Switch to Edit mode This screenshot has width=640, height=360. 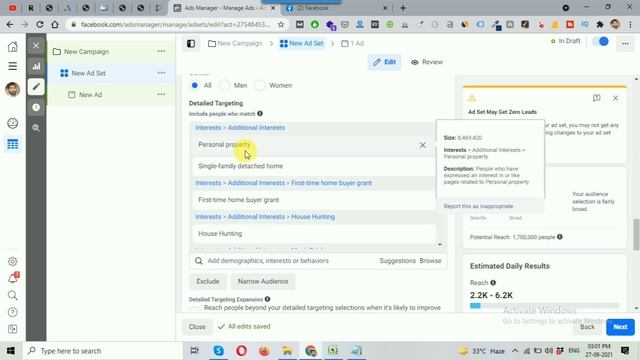(384, 62)
